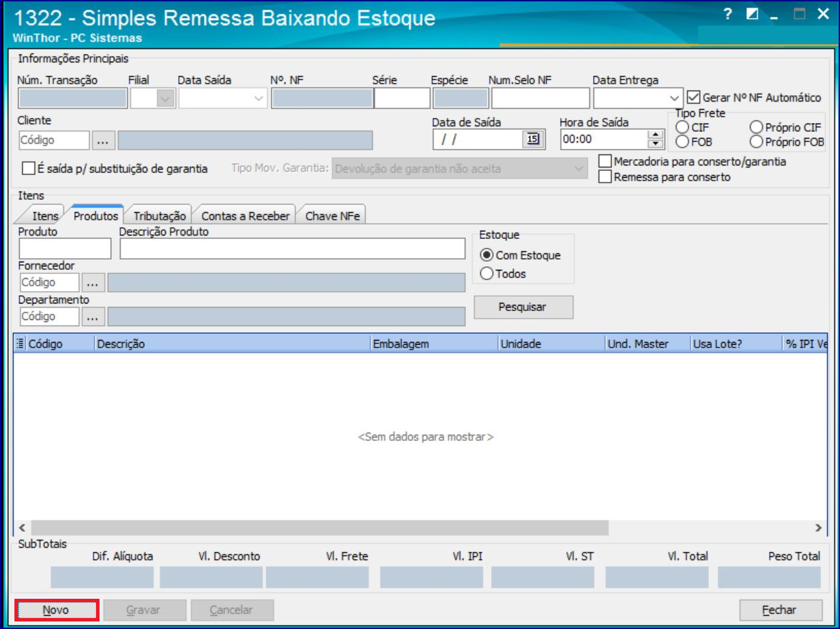Click the Descrição column header
Image resolution: width=840 pixels, height=629 pixels.
pyautogui.click(x=232, y=343)
